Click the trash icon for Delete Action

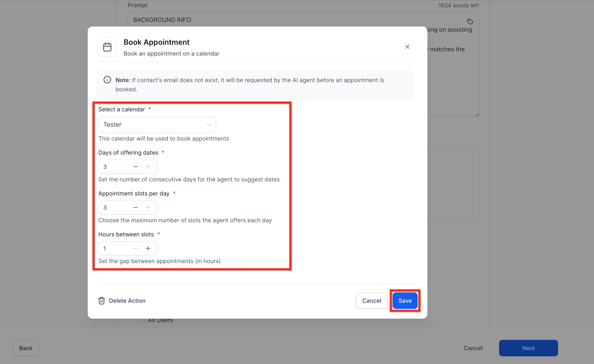(x=102, y=301)
